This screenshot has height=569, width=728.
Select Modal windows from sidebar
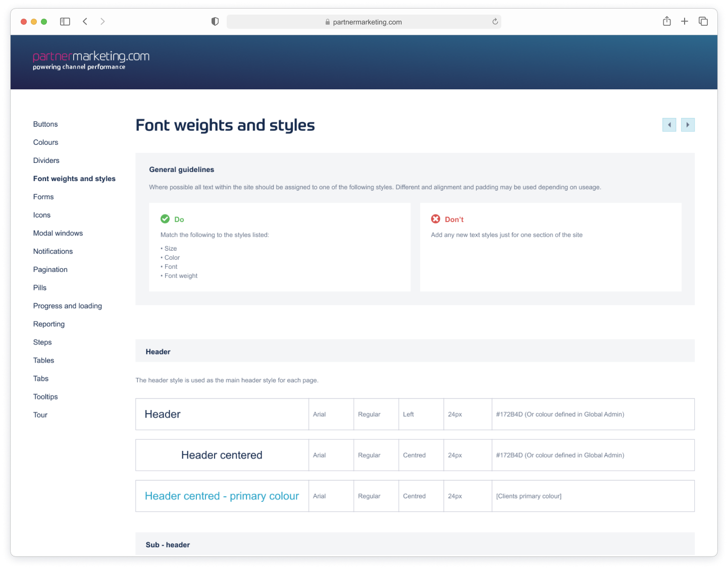pyautogui.click(x=58, y=233)
